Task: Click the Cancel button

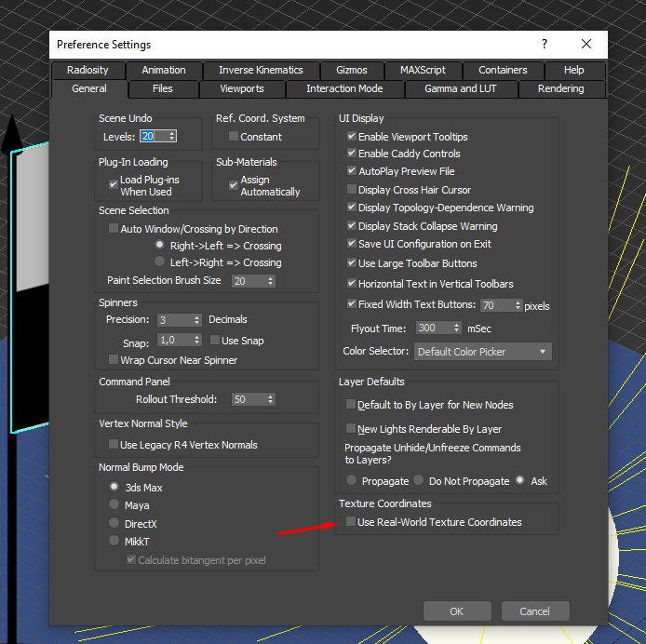Action: point(534,611)
